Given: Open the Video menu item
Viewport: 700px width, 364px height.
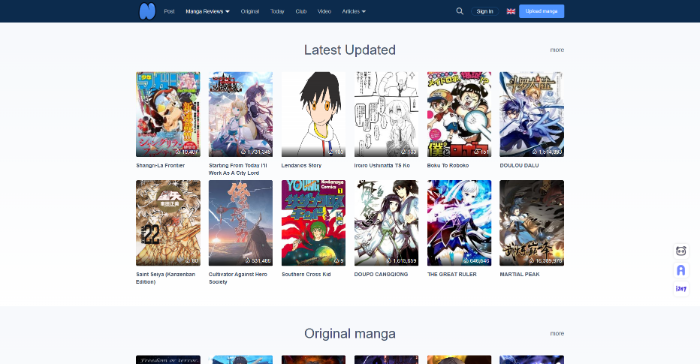Looking at the screenshot, I should 324,11.
